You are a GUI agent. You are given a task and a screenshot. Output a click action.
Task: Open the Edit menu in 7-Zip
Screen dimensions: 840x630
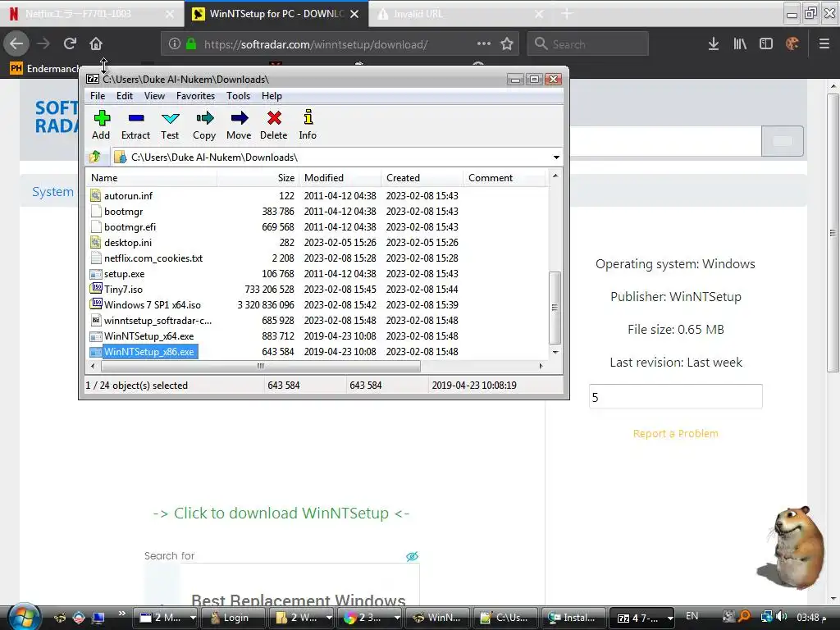125,96
